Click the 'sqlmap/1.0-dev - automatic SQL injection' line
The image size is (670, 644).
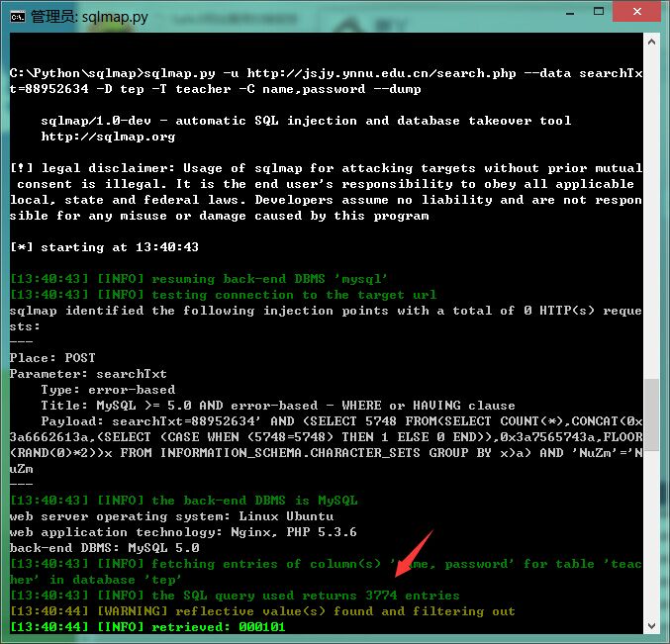pyautogui.click(x=306, y=121)
